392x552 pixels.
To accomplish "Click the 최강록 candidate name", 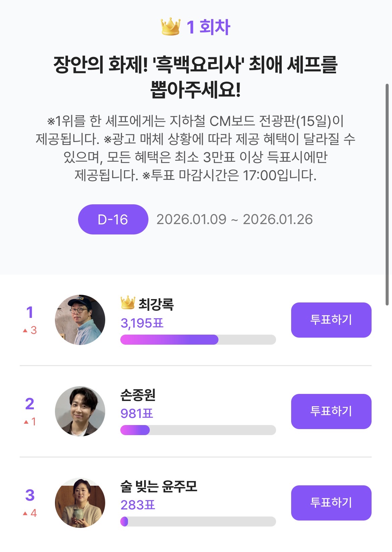I will [156, 304].
